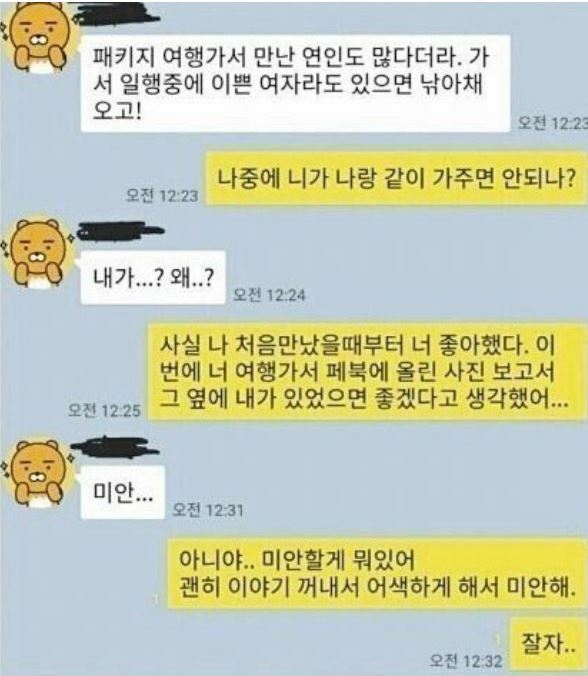This screenshot has height=676, width=588.
Task: Select the white message starting '패키지 여행가서'
Action: tap(295, 83)
